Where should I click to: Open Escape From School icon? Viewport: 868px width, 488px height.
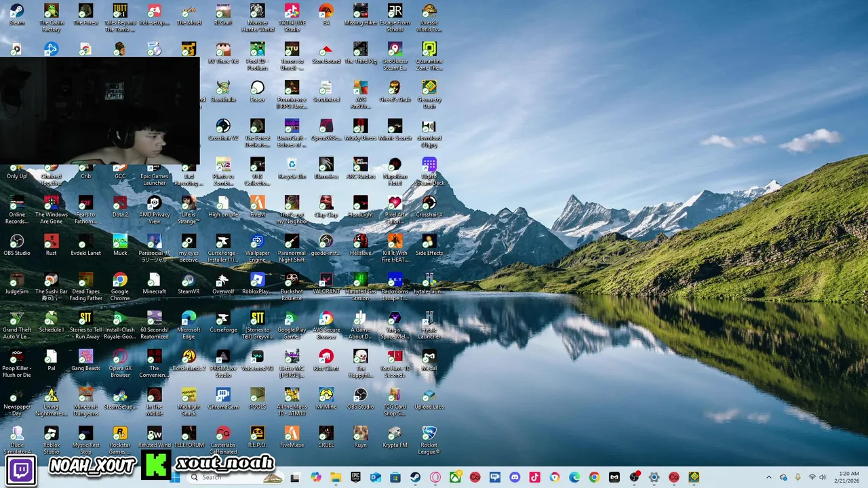[x=395, y=18]
